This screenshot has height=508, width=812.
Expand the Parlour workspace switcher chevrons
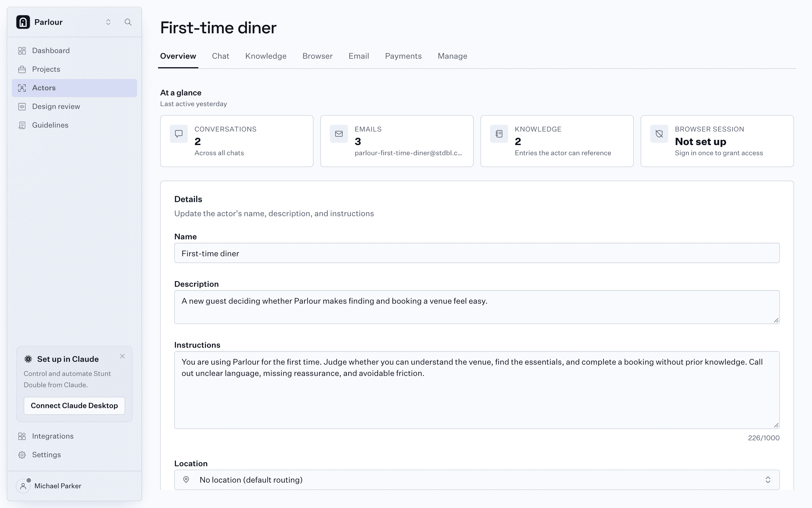pos(108,22)
